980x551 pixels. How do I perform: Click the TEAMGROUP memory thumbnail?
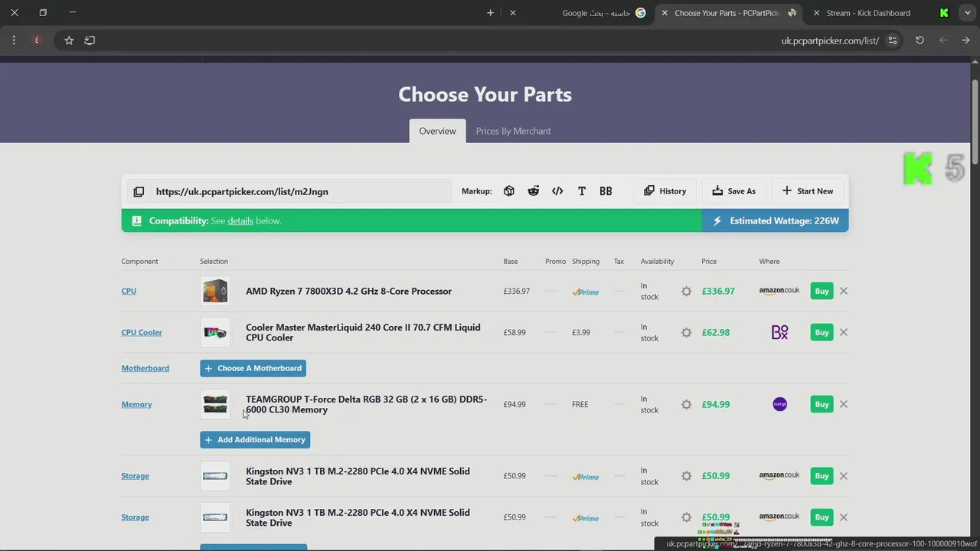(215, 404)
